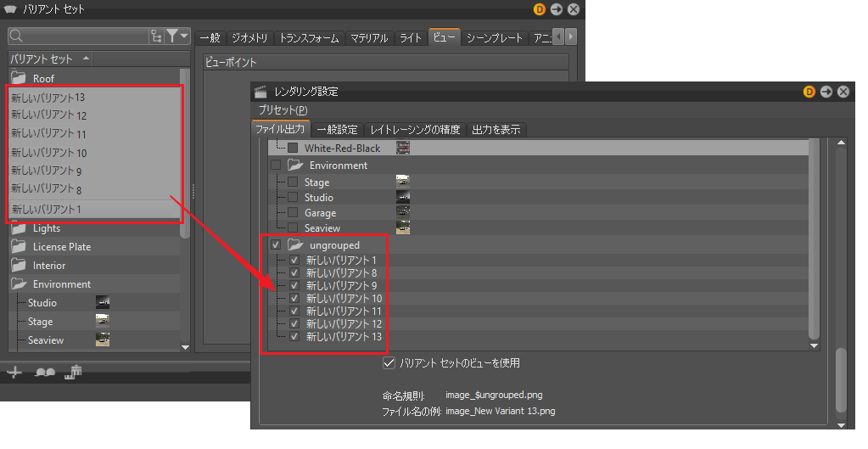
Task: Open the ジオメトリ tab
Action: (x=249, y=37)
